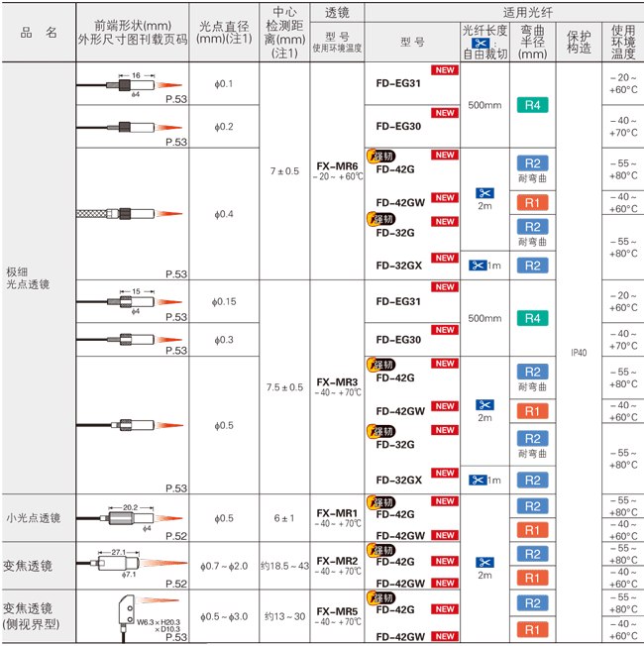Image resolution: width=644 pixels, height=646 pixels.
Task: Click the FX-MR3 lens model
Action: [337, 381]
